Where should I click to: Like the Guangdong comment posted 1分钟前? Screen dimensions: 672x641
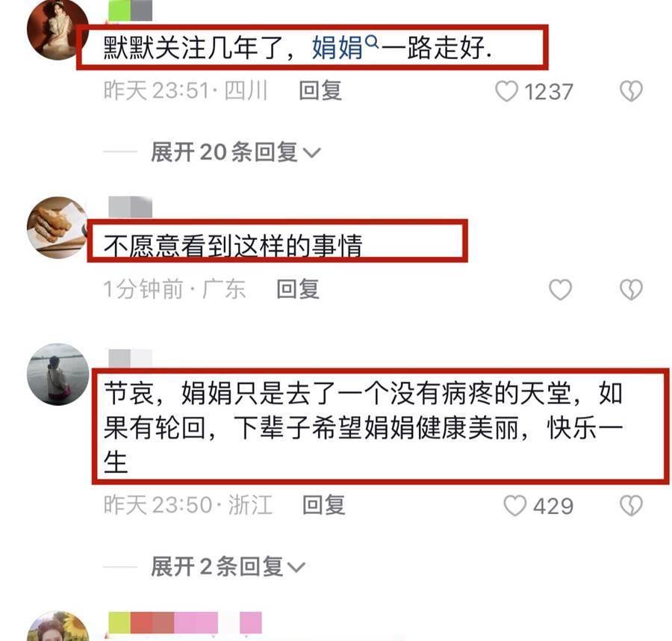(x=560, y=289)
